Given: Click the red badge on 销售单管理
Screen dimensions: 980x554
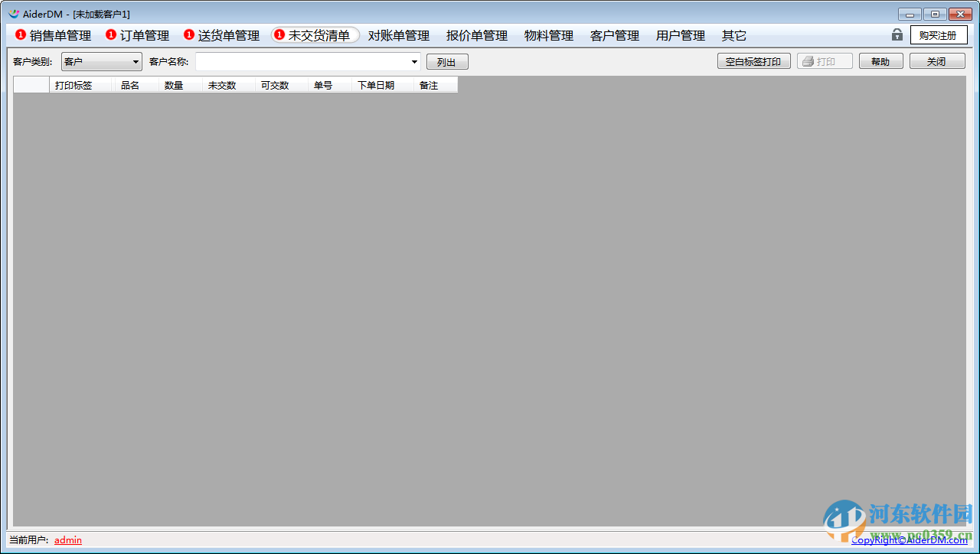Looking at the screenshot, I should 19,35.
